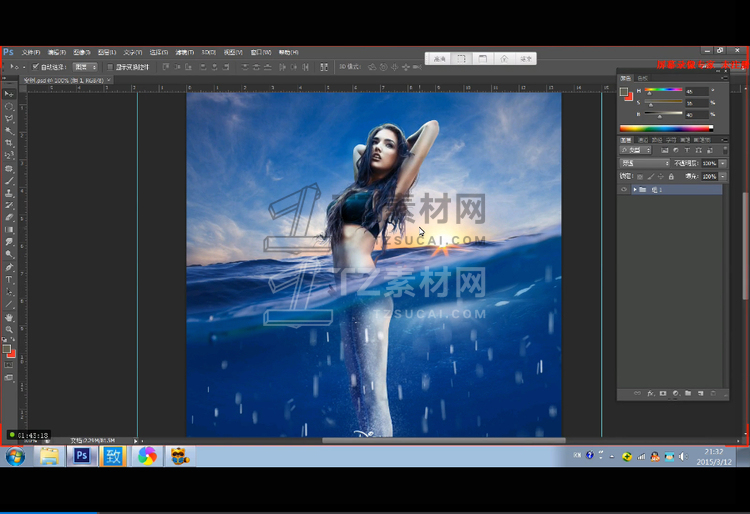This screenshot has width=750, height=514.
Task: Click the Photoshop taskbar button
Action: click(x=82, y=456)
